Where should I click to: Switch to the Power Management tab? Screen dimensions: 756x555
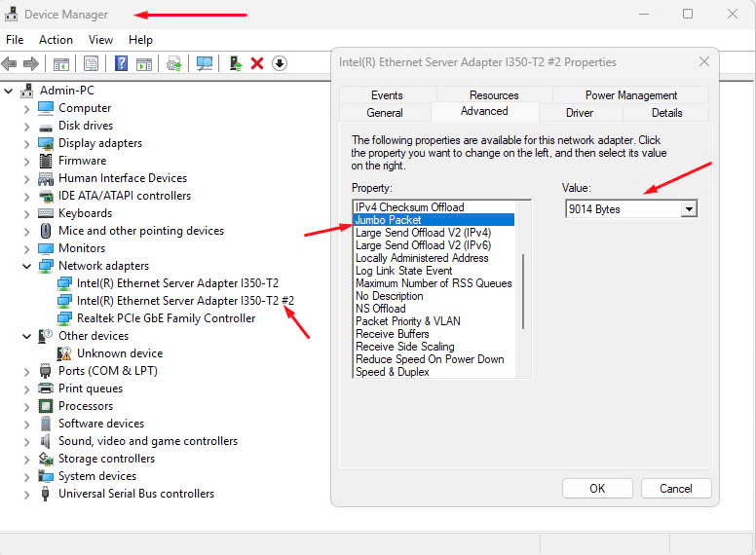630,95
